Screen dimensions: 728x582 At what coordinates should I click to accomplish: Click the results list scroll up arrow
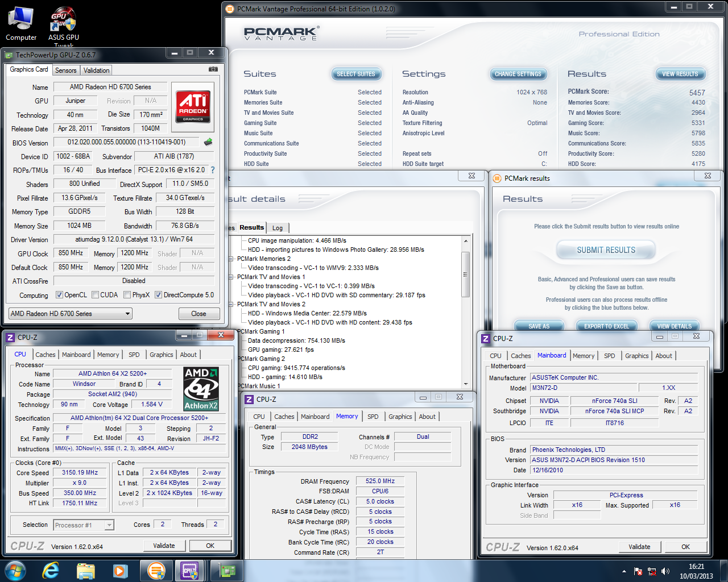(465, 241)
